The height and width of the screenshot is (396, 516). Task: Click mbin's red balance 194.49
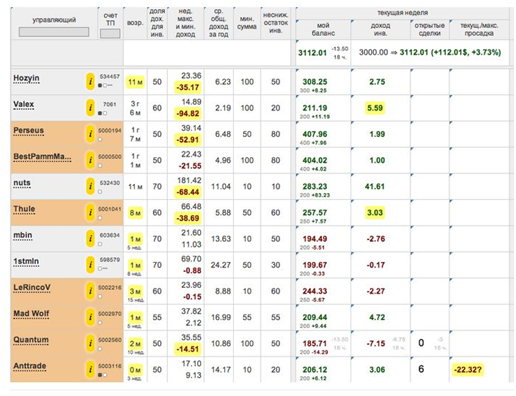tap(315, 239)
